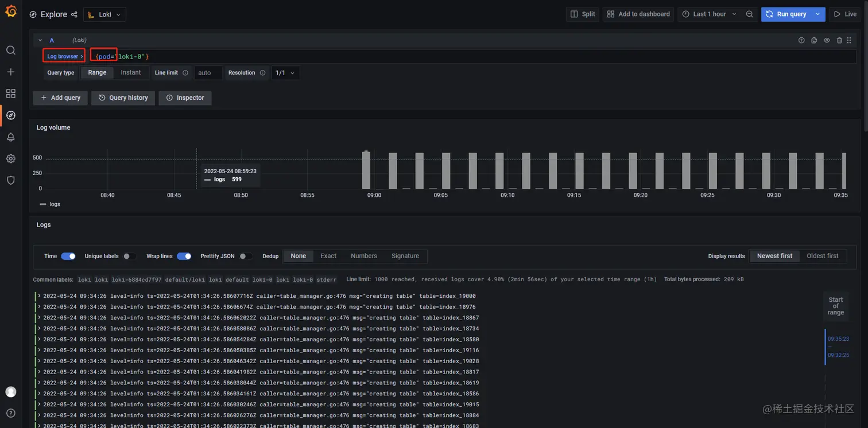Select the Range query type
This screenshot has height=428, width=868.
(x=97, y=73)
